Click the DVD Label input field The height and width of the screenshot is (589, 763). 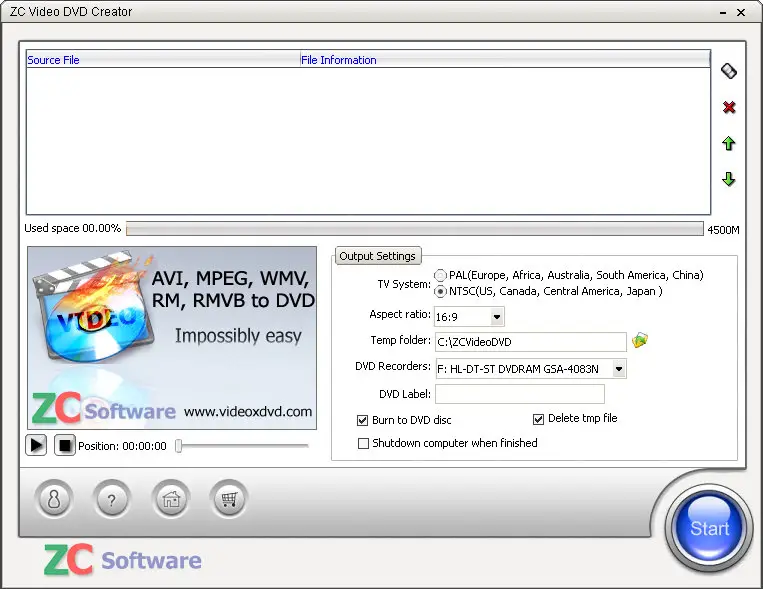coord(520,394)
